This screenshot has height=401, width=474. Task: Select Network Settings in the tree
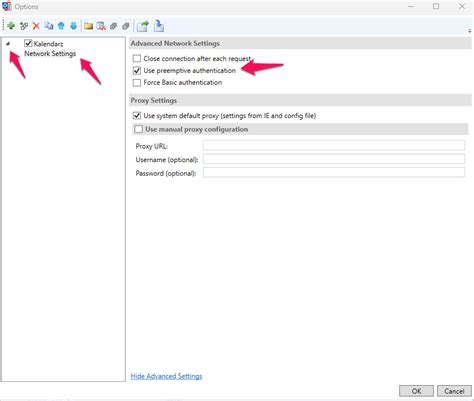(x=50, y=53)
